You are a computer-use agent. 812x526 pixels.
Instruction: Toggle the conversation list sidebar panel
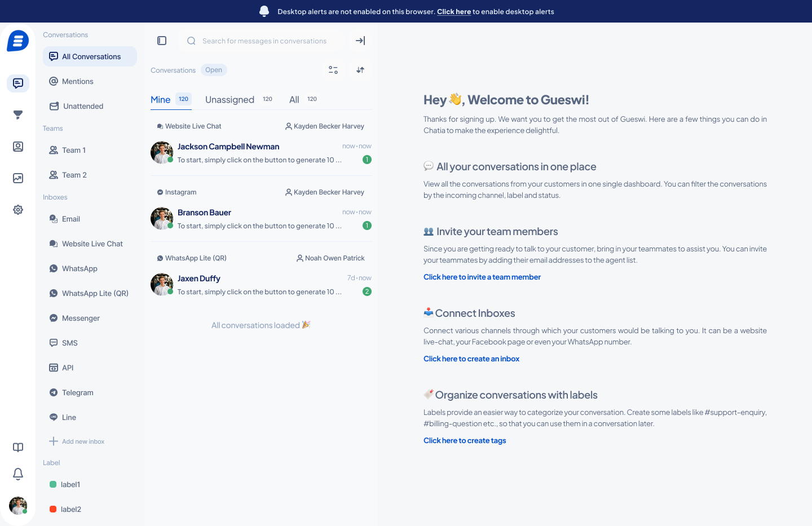click(162, 41)
